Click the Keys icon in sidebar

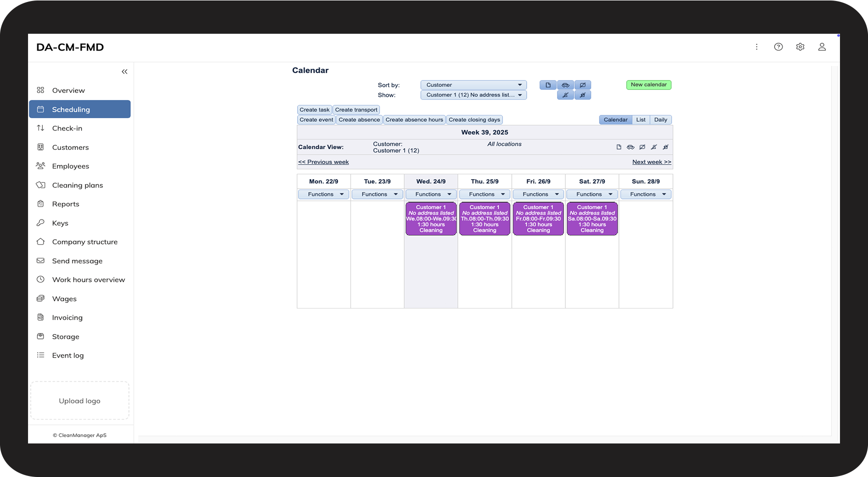coord(40,223)
